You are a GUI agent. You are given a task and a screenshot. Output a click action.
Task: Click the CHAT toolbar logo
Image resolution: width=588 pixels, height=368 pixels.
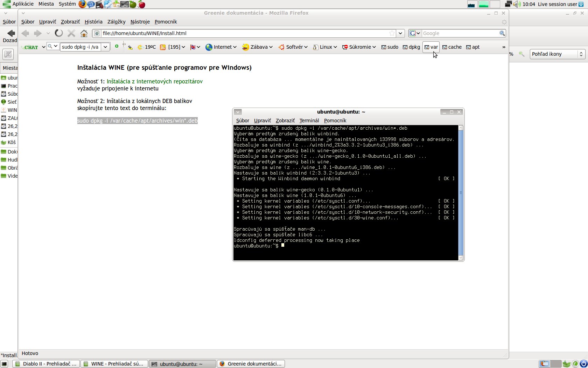point(31,47)
